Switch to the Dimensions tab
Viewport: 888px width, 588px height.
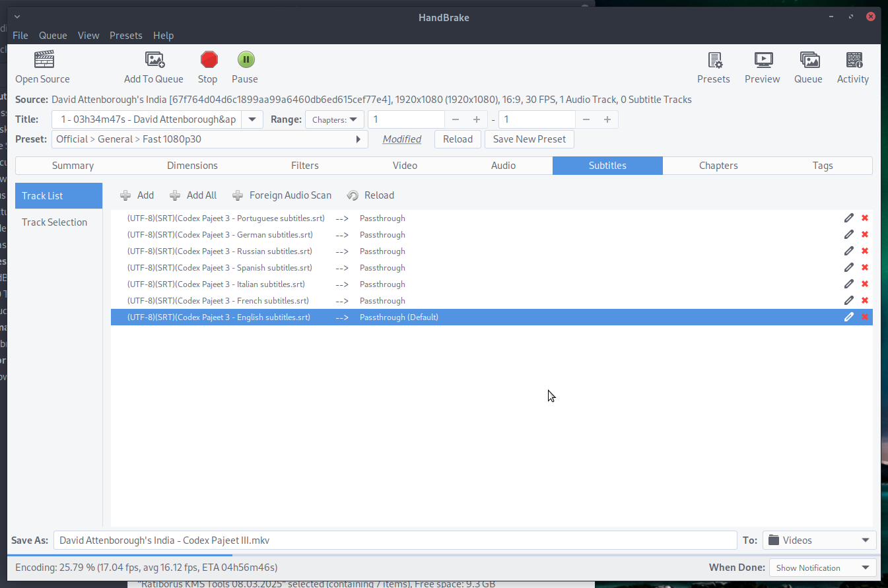pos(192,166)
